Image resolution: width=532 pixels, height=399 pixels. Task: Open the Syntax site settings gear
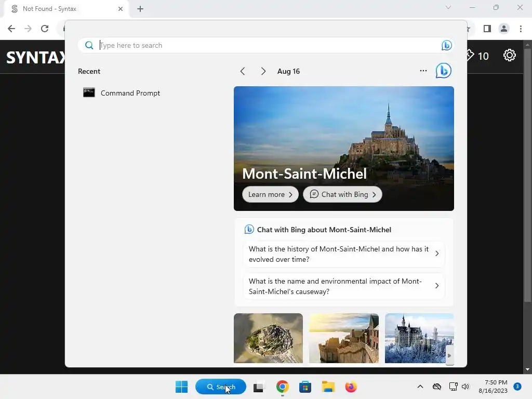coord(509,55)
